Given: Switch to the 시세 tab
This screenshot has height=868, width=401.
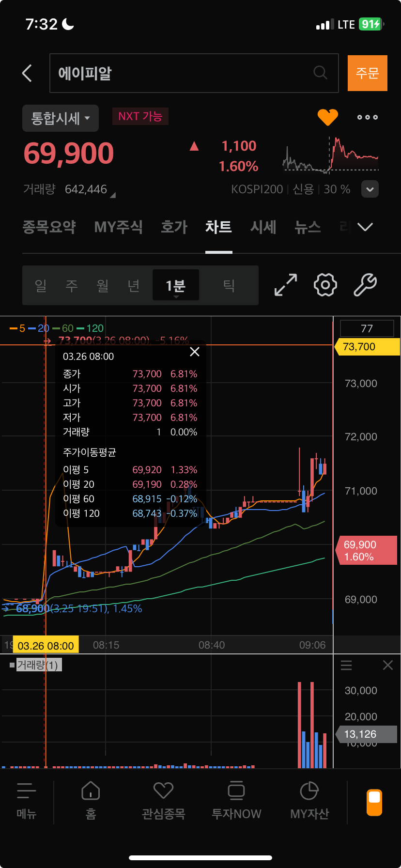Looking at the screenshot, I should (263, 227).
